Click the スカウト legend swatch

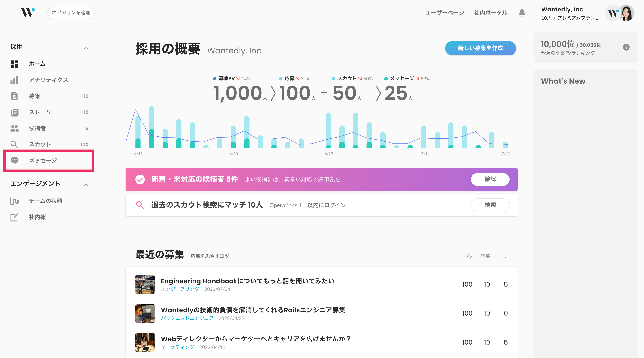(x=333, y=79)
